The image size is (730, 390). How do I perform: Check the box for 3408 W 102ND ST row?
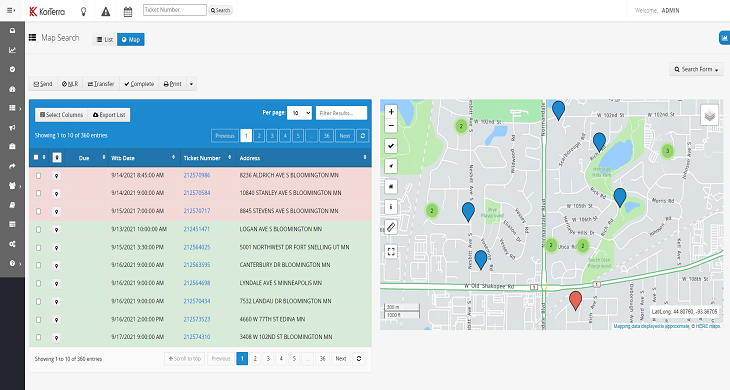[x=39, y=337]
